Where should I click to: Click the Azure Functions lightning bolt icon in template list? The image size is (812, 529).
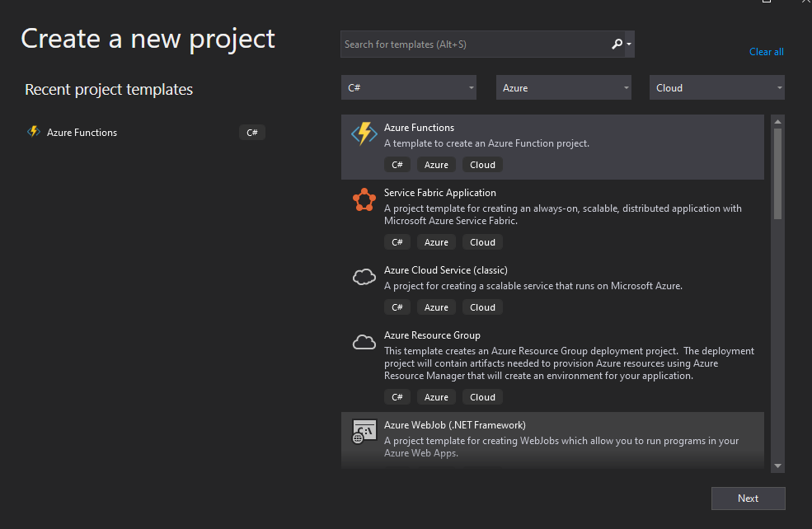(x=364, y=133)
